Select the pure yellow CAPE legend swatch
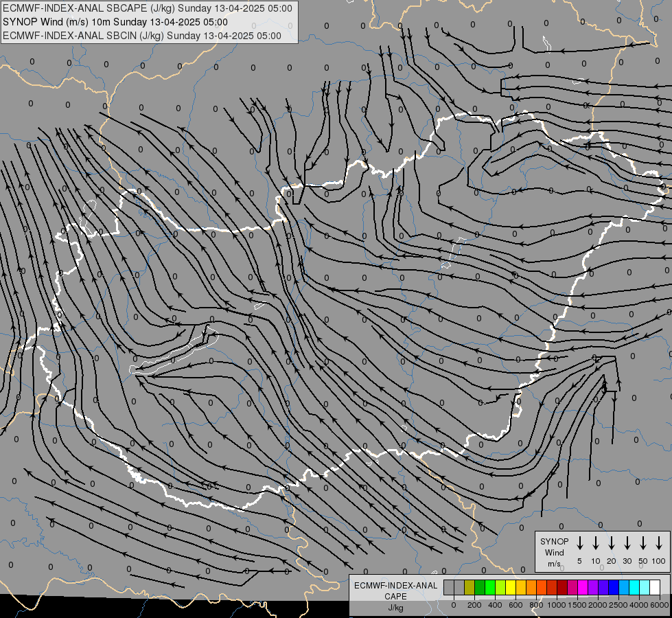 click(x=511, y=587)
